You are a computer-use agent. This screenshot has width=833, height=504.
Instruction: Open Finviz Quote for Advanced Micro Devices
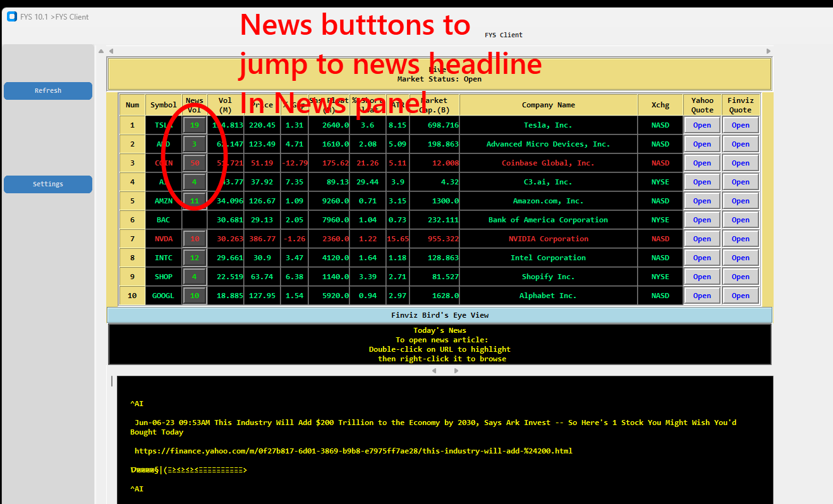[x=741, y=144]
